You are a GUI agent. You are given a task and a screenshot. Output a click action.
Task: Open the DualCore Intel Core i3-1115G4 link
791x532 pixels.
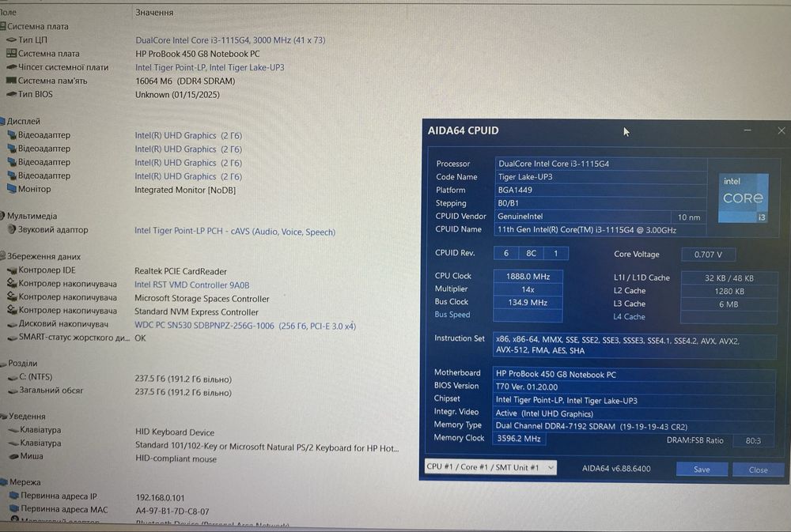point(230,40)
